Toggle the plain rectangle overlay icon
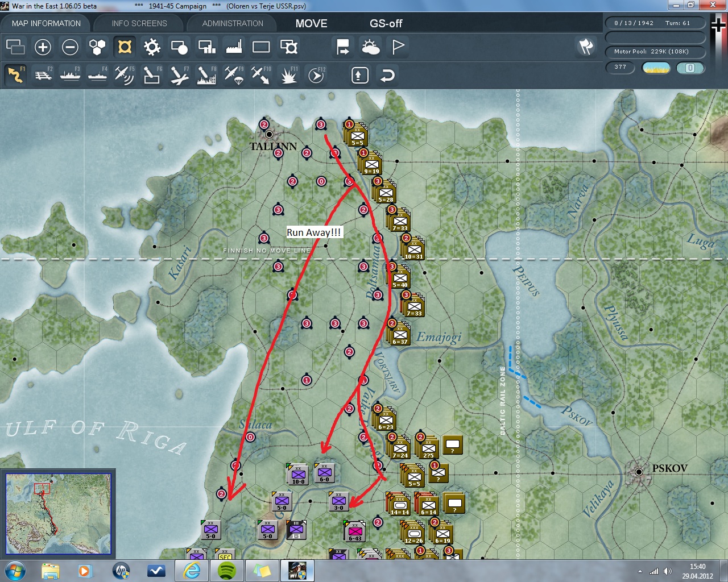 pos(261,47)
